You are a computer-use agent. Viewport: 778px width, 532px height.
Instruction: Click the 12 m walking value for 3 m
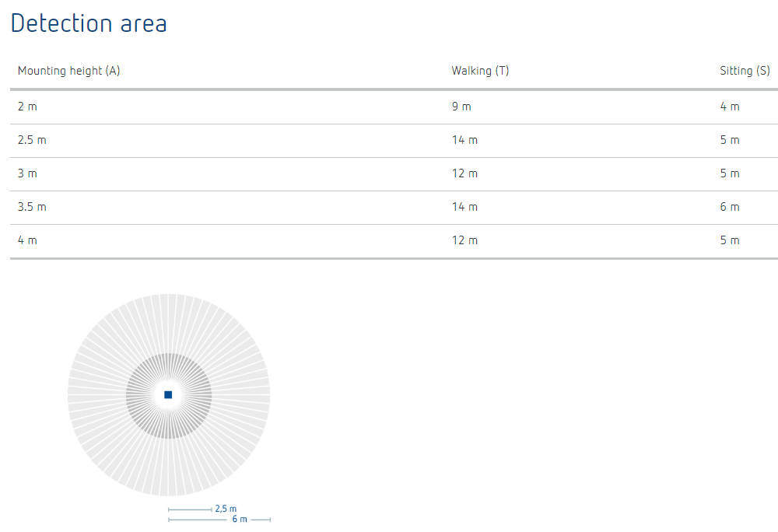point(465,173)
